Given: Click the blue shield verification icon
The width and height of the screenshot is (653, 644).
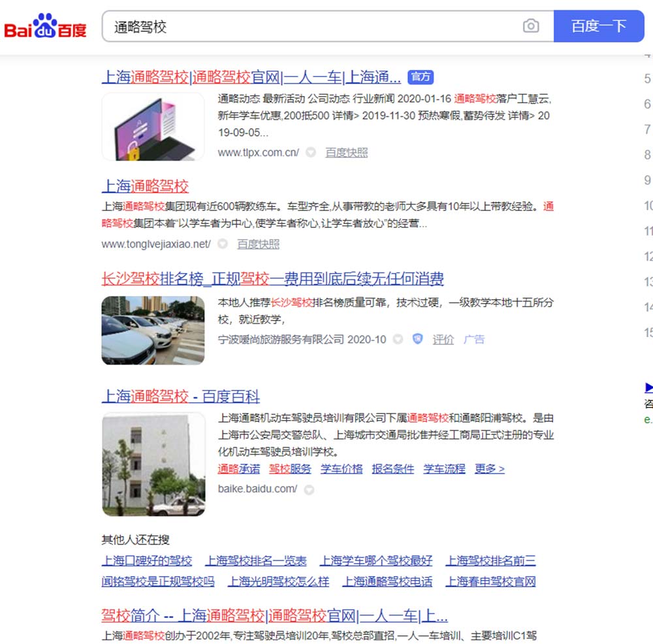Looking at the screenshot, I should coord(418,339).
